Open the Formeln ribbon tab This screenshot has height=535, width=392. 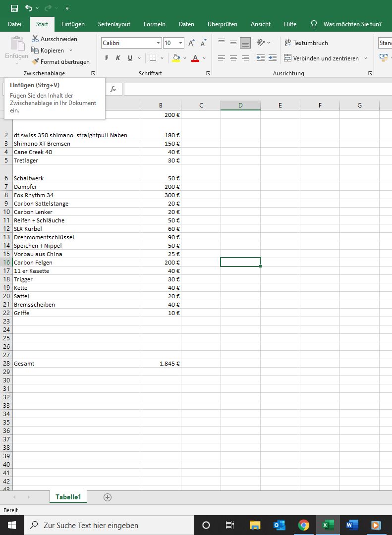155,24
